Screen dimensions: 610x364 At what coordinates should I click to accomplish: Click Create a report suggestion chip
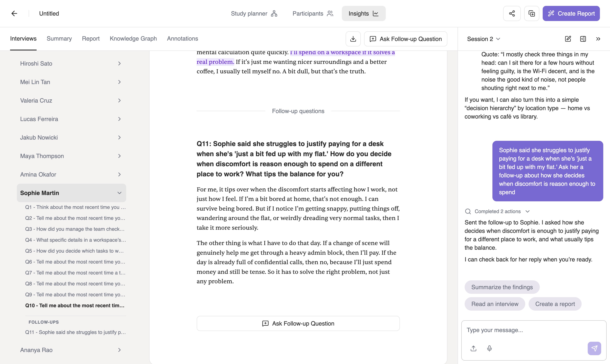tap(555, 304)
